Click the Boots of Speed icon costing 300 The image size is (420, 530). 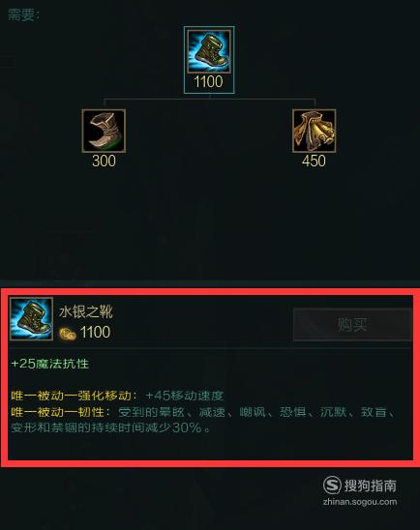pos(104,131)
